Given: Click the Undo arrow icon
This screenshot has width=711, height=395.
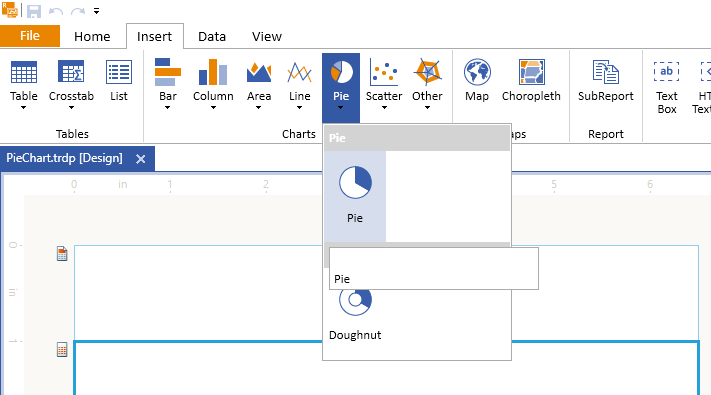Looking at the screenshot, I should pos(56,11).
